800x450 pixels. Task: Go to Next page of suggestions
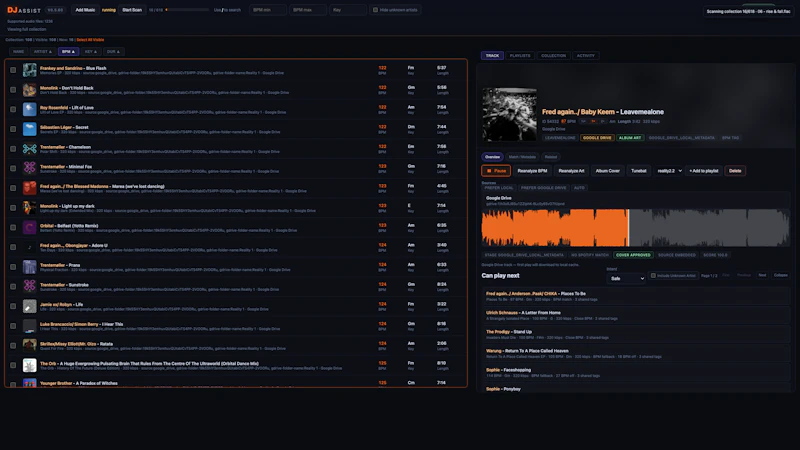(x=762, y=276)
